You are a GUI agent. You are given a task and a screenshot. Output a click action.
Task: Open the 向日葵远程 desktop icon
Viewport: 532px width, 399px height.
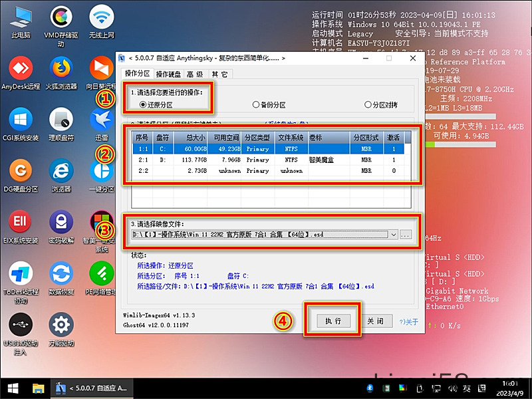[102, 73]
